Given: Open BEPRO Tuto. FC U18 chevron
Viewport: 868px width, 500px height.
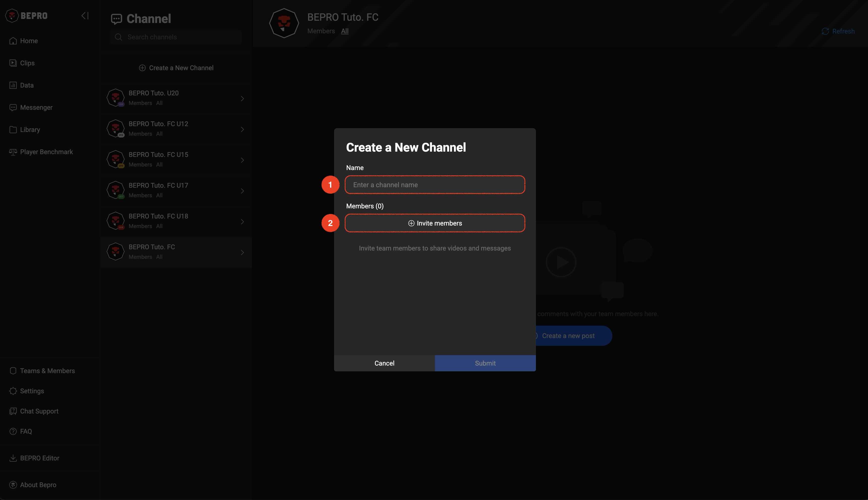Looking at the screenshot, I should [242, 222].
